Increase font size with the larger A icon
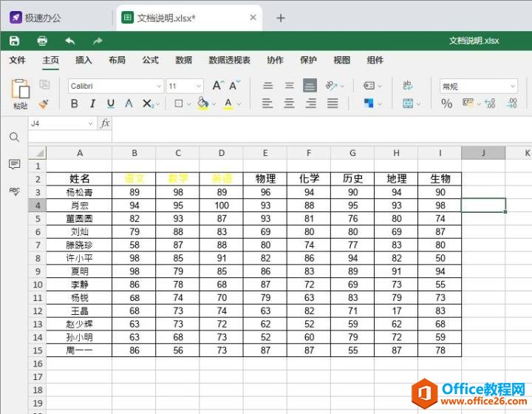The width and height of the screenshot is (532, 414). 218,85
